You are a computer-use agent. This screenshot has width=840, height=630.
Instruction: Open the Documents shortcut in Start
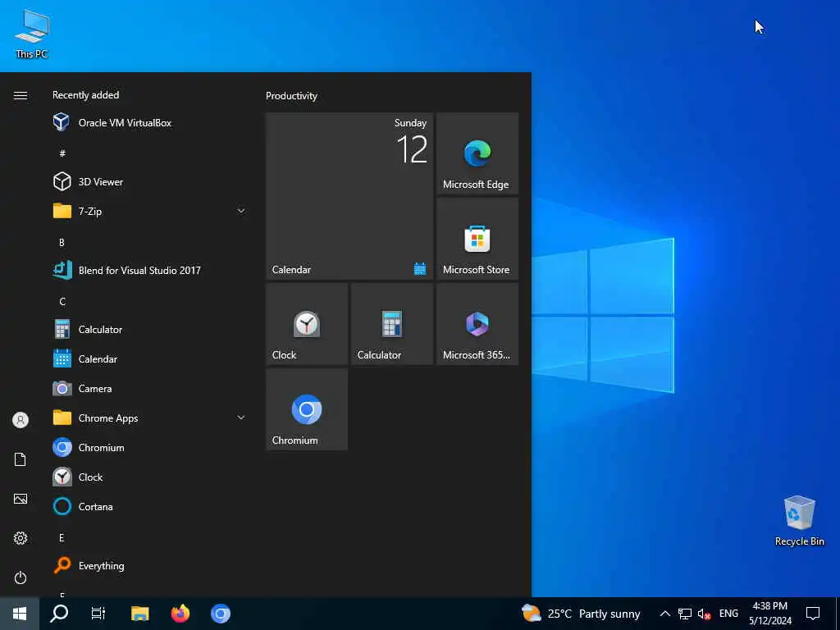coord(21,459)
